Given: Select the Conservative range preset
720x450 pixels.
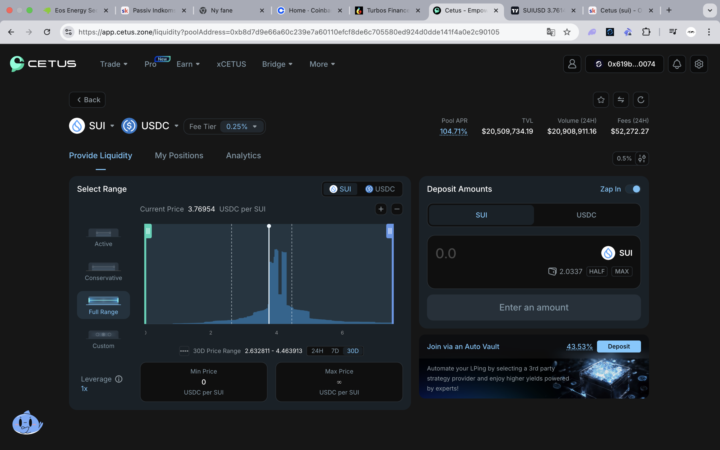Looking at the screenshot, I should click(103, 271).
